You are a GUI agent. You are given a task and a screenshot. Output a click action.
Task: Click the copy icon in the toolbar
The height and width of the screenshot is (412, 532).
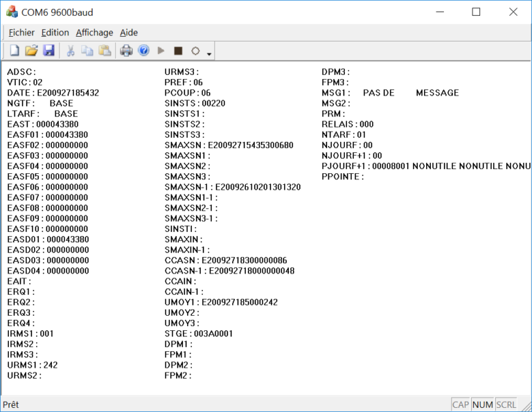pyautogui.click(x=87, y=51)
